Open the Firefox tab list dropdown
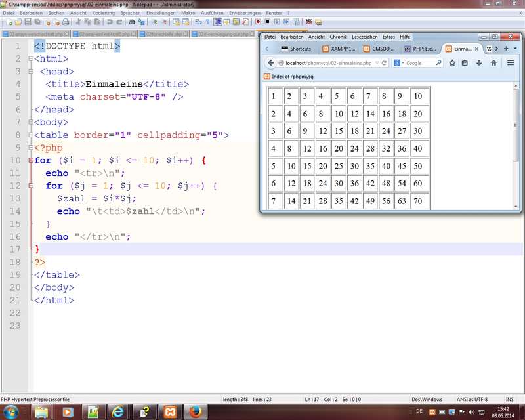The height and width of the screenshot is (420, 525). tap(515, 49)
